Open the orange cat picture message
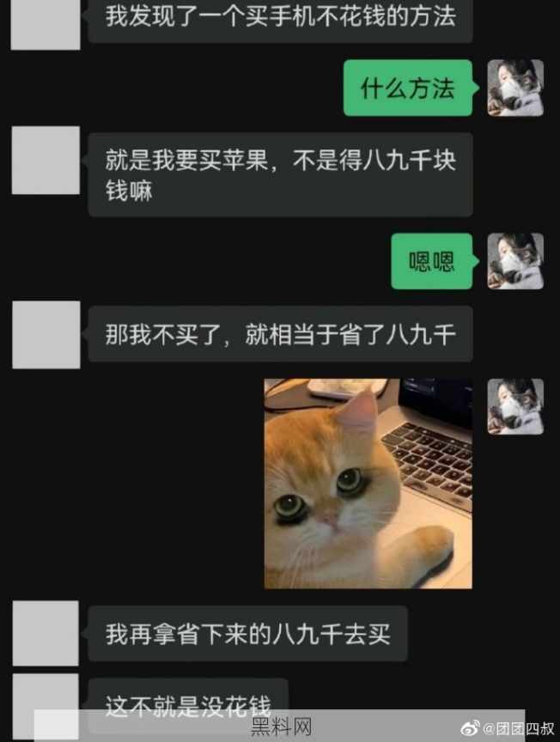 pyautogui.click(x=368, y=484)
